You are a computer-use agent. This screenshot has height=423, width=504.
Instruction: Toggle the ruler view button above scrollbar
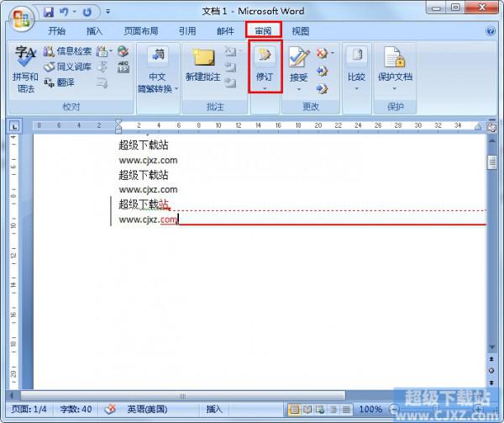[491, 127]
